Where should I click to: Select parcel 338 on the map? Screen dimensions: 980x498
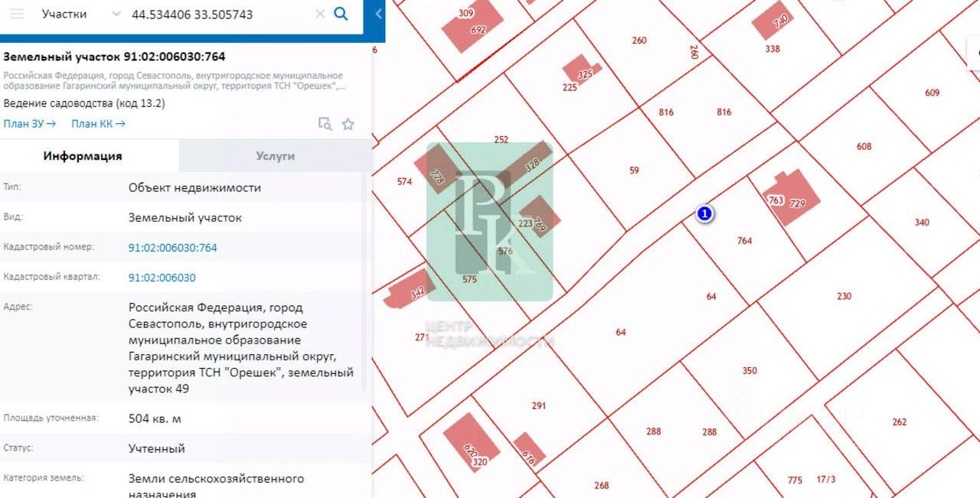coord(773,49)
